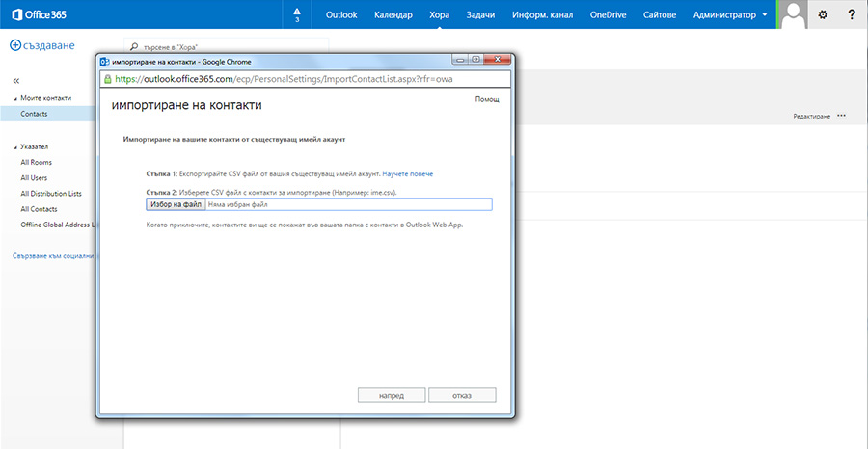Maximize the import contacts popup window

pos(475,59)
